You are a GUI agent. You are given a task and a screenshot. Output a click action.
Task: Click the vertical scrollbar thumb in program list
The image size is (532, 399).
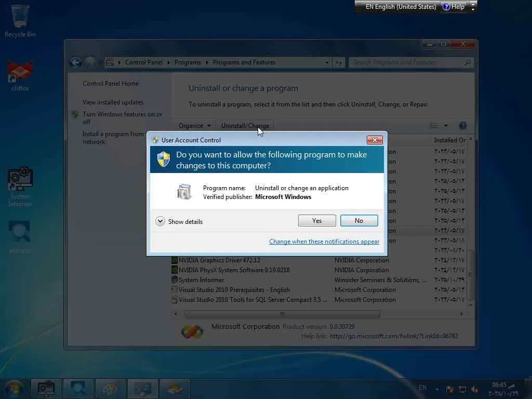[x=471, y=275]
